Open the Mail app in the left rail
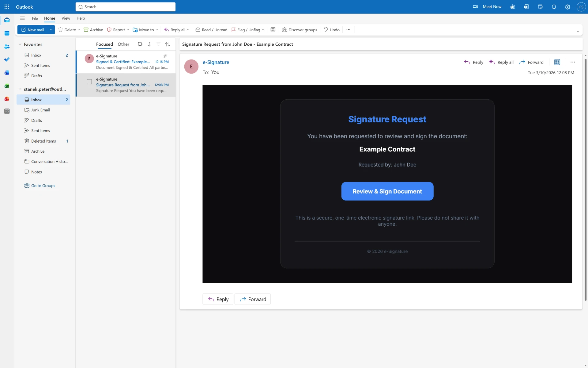This screenshot has width=588, height=368. (x=7, y=20)
